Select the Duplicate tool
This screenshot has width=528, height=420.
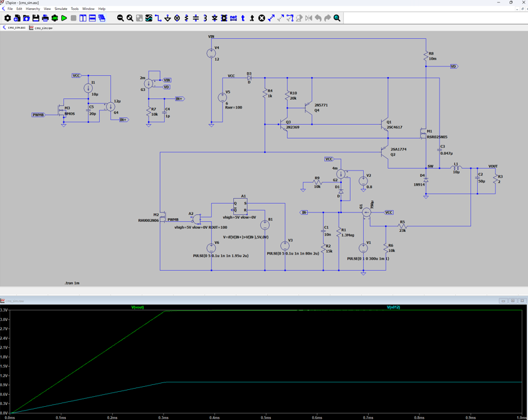[271, 18]
